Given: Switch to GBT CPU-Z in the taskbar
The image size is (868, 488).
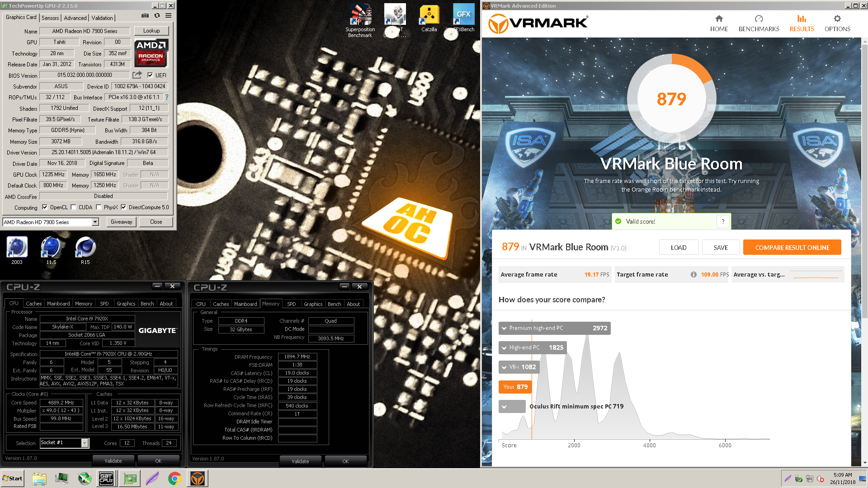Looking at the screenshot, I should click(x=106, y=479).
